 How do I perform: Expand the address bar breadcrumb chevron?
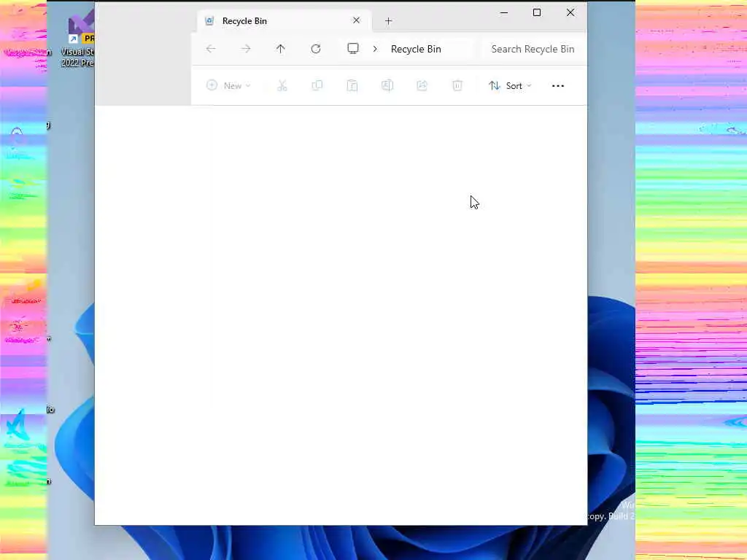(376, 49)
